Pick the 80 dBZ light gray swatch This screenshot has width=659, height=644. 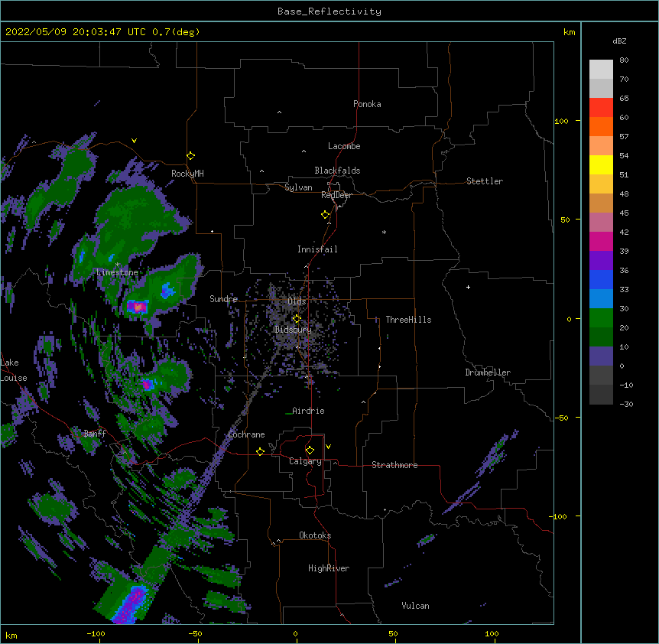tap(601, 70)
